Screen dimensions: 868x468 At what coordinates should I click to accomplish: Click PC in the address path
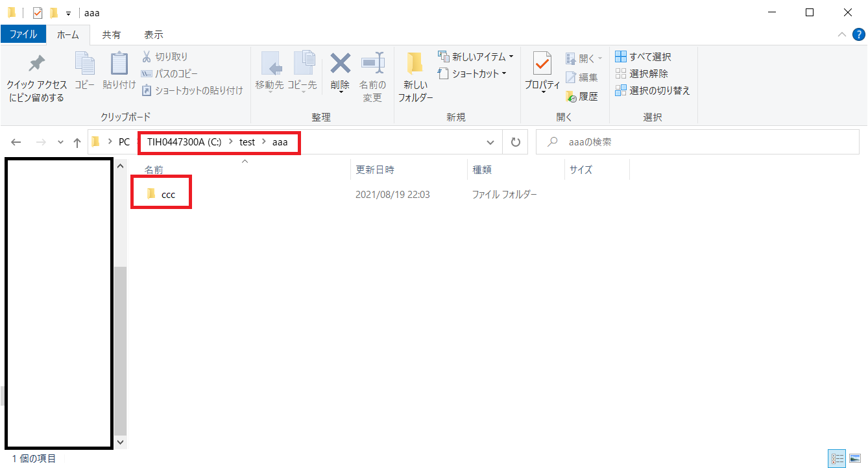click(x=124, y=142)
